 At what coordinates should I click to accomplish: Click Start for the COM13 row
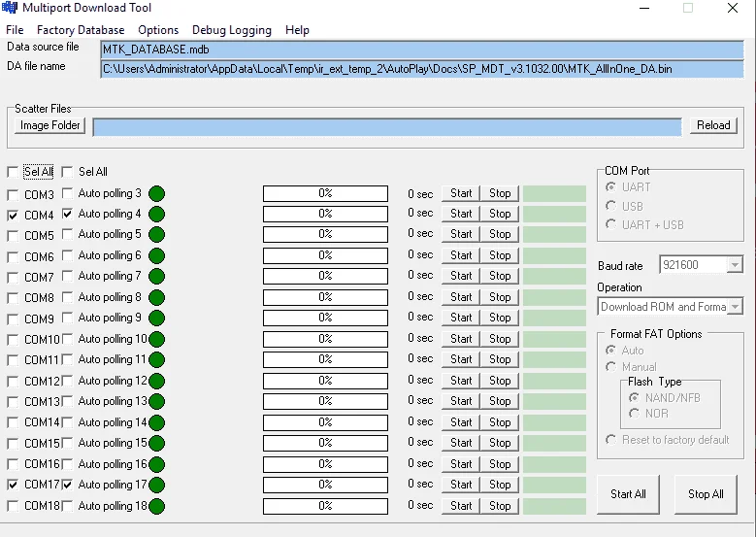pyautogui.click(x=461, y=401)
